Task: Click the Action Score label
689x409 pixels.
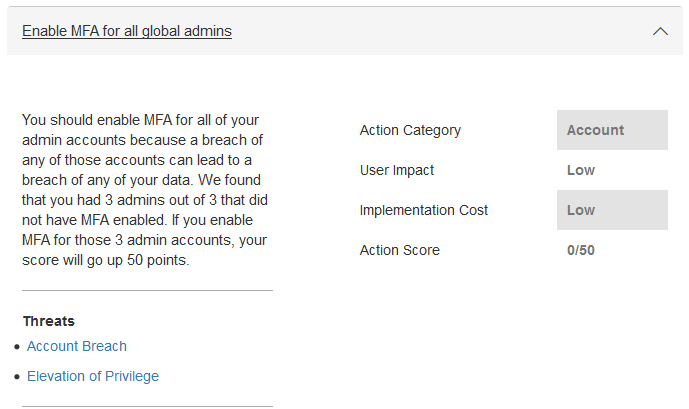Action: (x=399, y=250)
